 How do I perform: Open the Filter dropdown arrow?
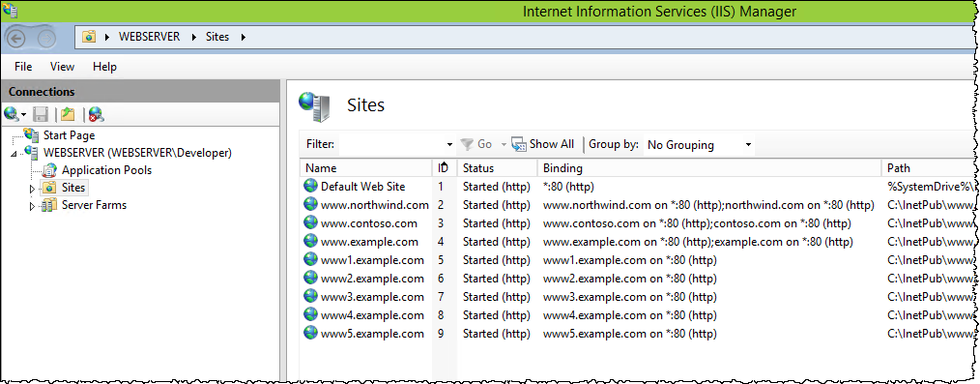point(449,145)
